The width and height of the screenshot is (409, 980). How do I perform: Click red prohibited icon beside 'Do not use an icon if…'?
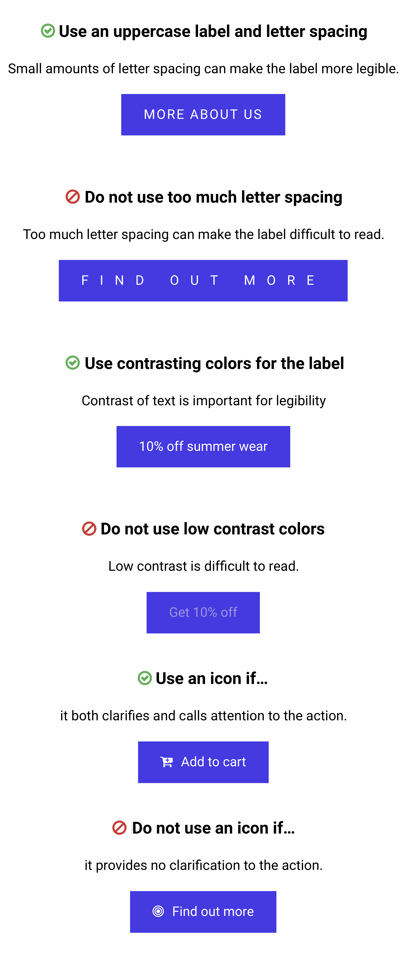point(119,827)
